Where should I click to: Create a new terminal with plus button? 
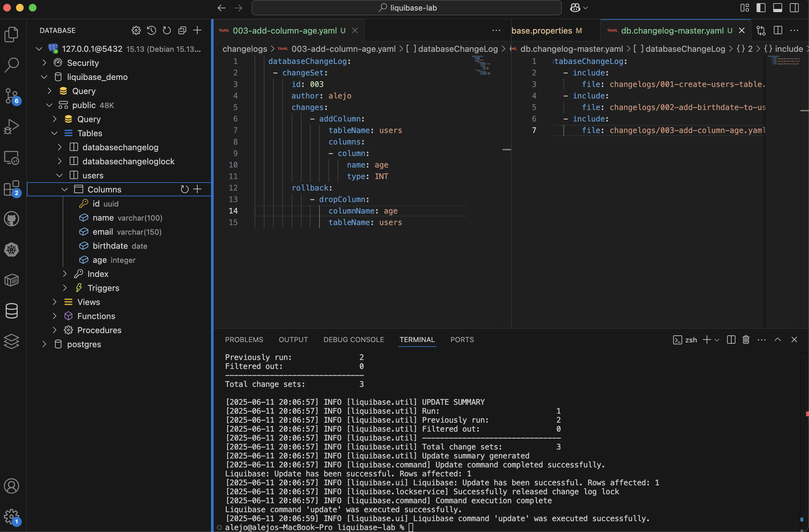tap(707, 340)
